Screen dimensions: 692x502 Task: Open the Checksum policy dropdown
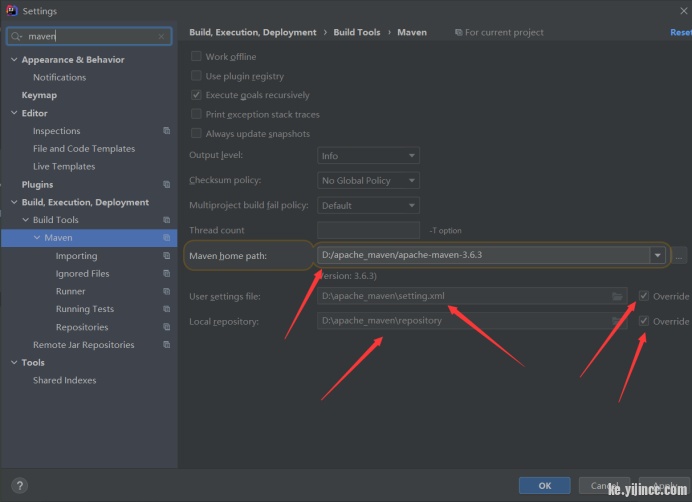368,180
